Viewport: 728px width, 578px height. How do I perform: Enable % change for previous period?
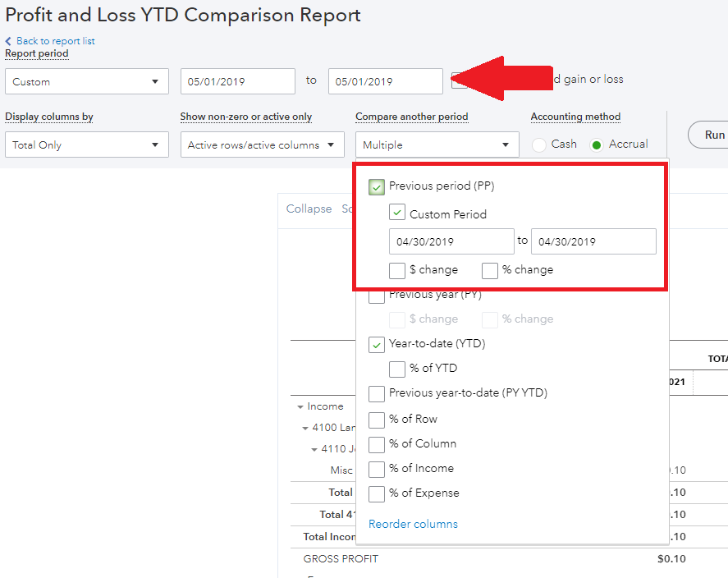[490, 270]
